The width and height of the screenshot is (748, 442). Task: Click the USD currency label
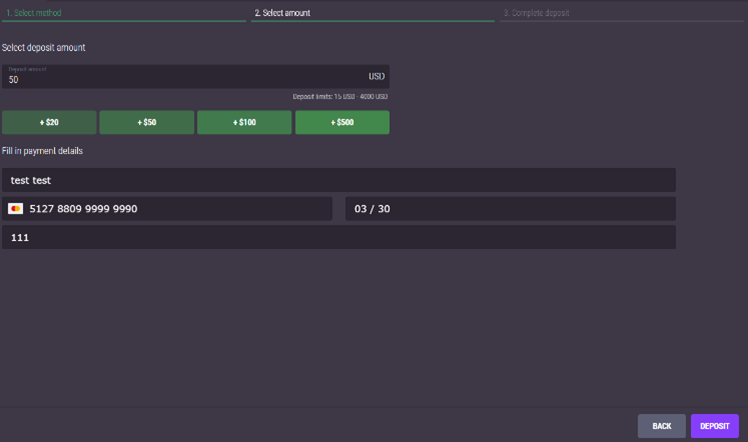click(376, 76)
